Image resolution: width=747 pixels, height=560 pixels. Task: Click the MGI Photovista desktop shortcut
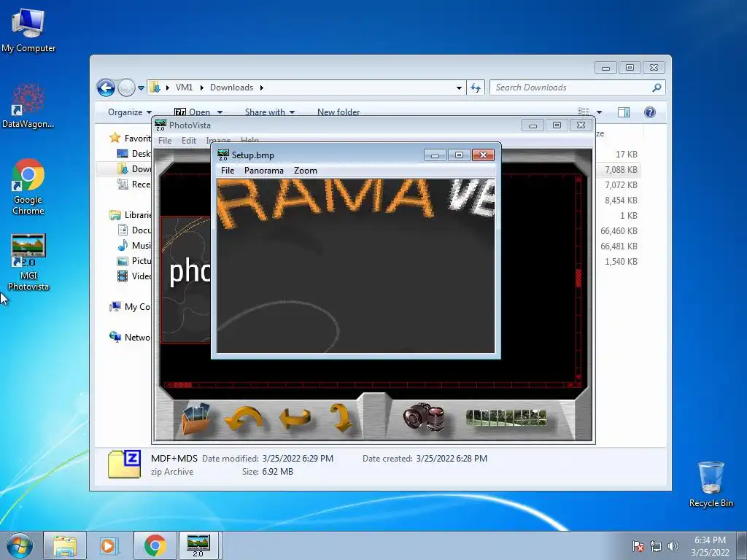(28, 262)
